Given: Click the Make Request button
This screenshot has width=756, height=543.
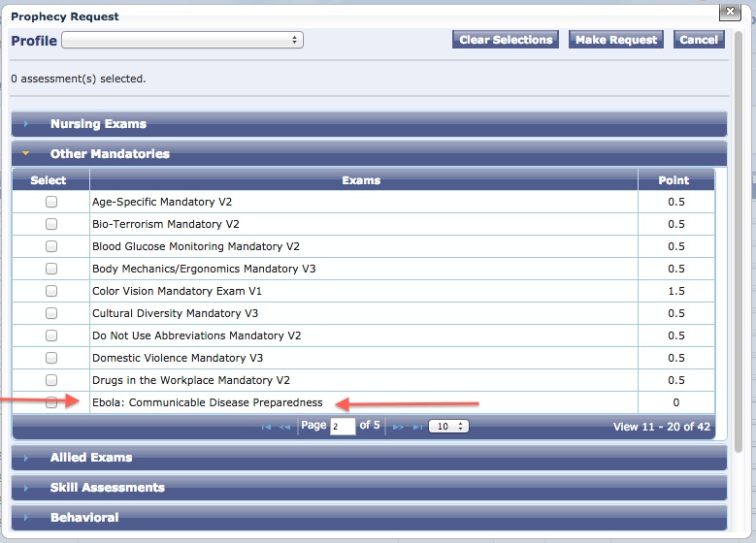Looking at the screenshot, I should point(615,40).
